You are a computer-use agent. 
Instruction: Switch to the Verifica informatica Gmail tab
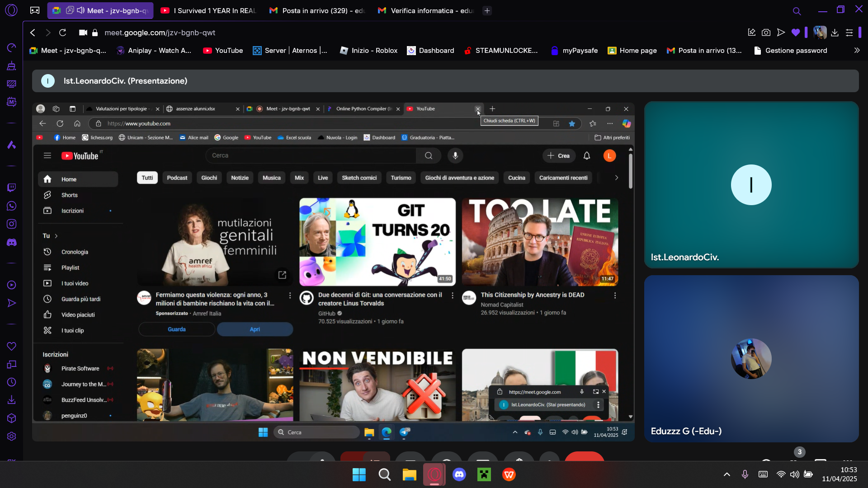click(x=425, y=10)
